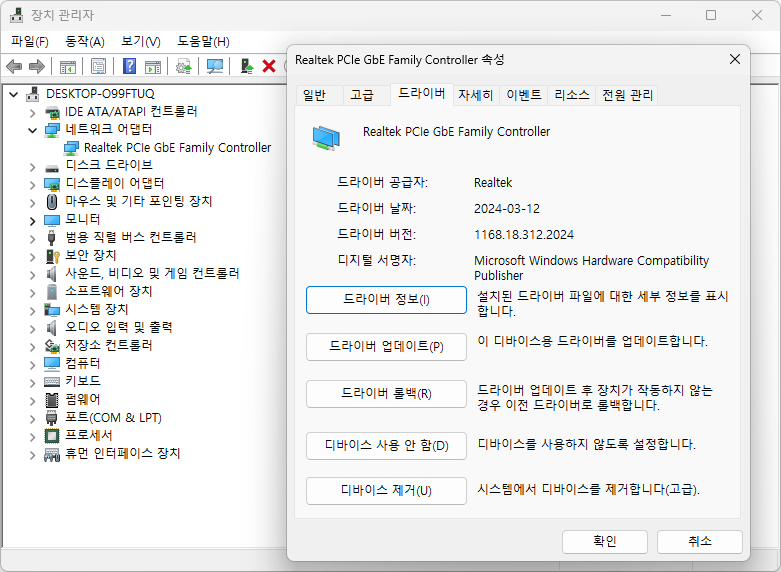Toggle the action pane toolbar icon
781x572 pixels.
tap(153, 66)
